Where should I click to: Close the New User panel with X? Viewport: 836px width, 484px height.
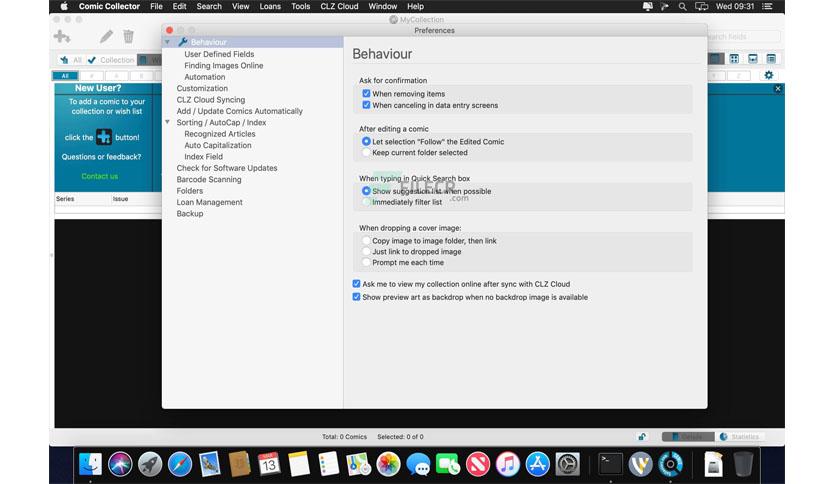point(778,88)
